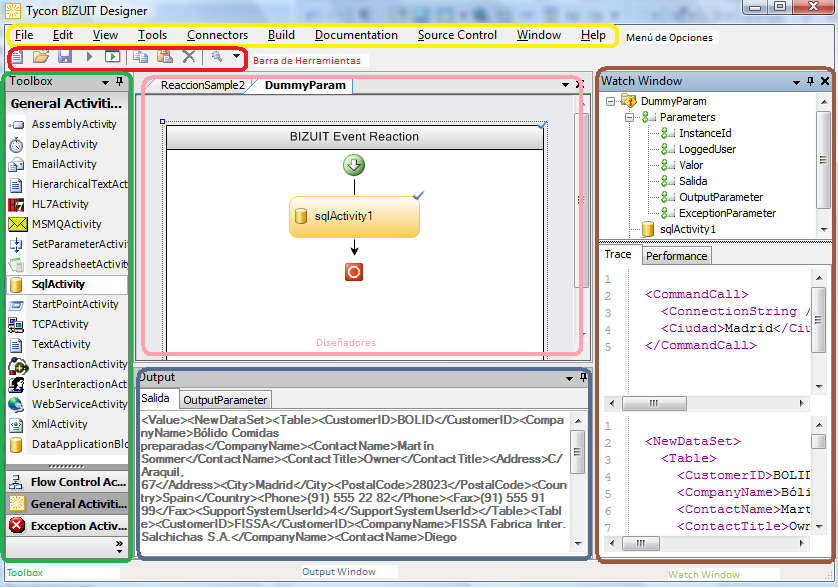
Task: Toggle the Toolbox pin auto-hide
Action: click(120, 81)
